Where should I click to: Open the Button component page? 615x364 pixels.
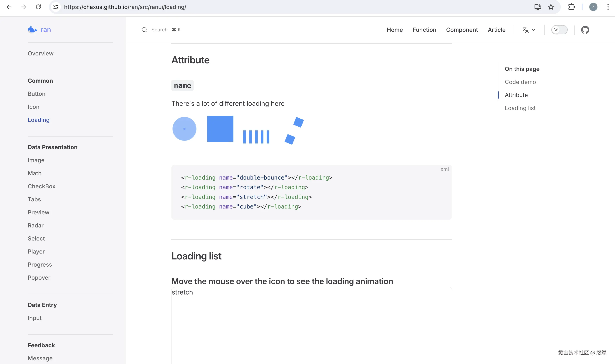pos(37,94)
